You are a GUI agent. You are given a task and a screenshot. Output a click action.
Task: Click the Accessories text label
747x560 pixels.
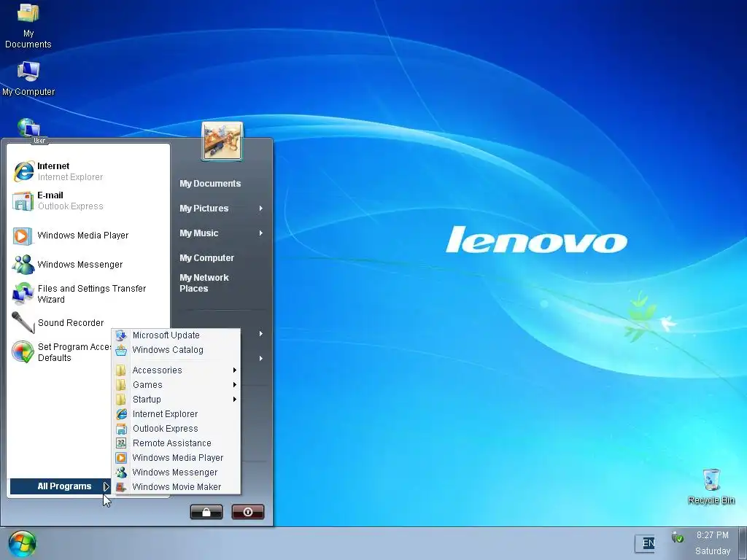[158, 370]
